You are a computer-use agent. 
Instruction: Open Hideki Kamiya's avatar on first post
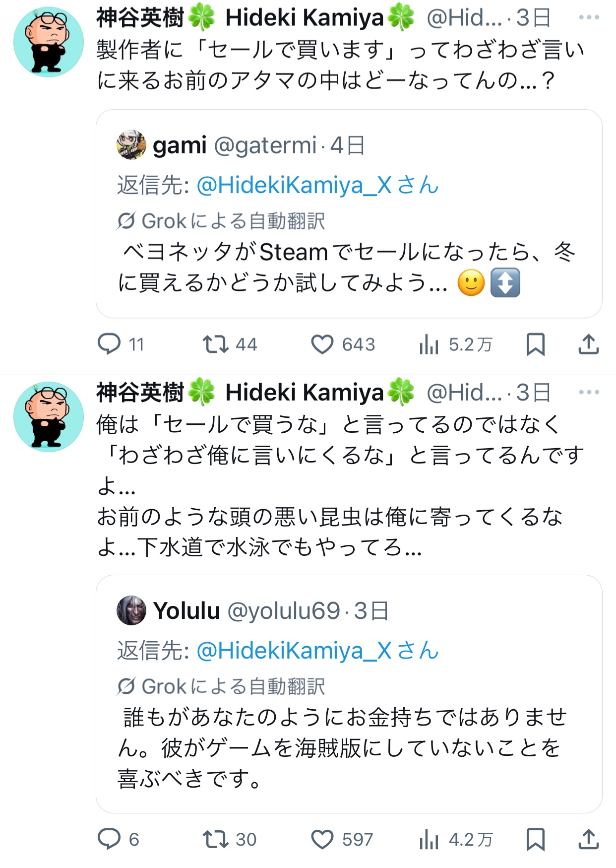click(x=49, y=42)
